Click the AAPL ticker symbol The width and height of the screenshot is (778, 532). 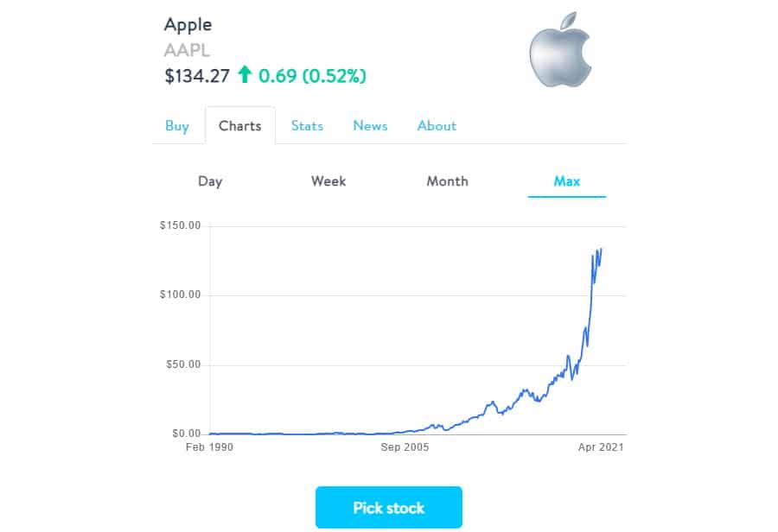pos(187,50)
